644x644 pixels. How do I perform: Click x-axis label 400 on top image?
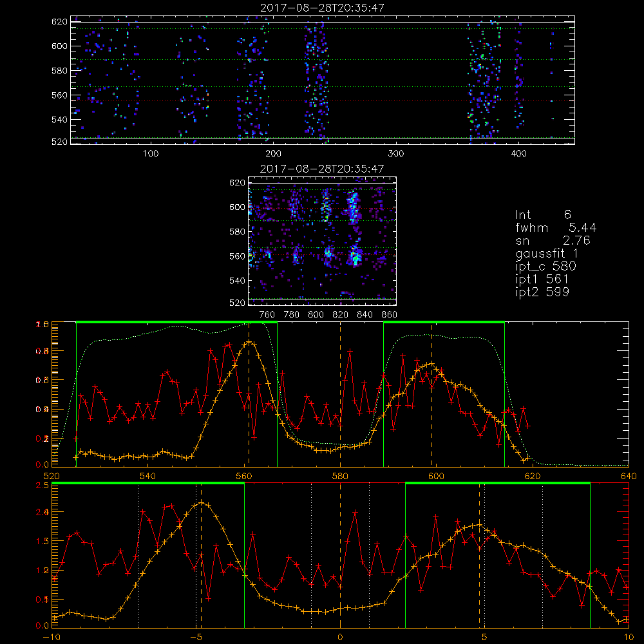point(518,154)
